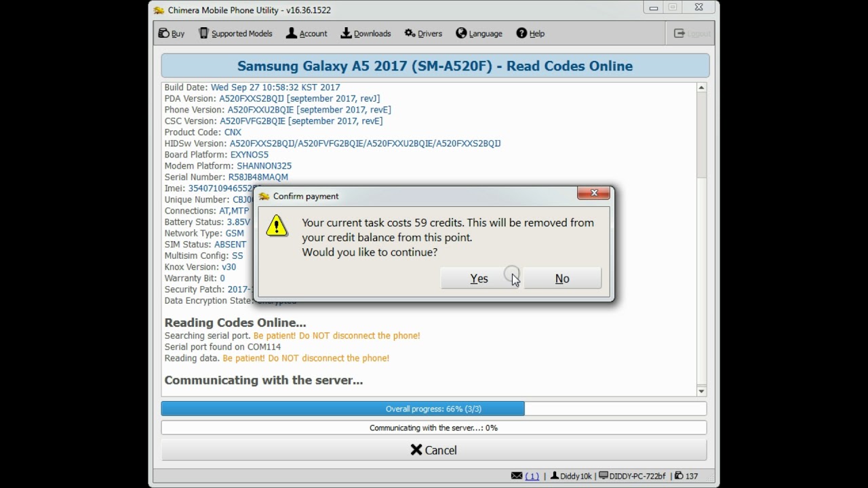
Task: Confirm payment by clicking Yes
Action: click(479, 279)
